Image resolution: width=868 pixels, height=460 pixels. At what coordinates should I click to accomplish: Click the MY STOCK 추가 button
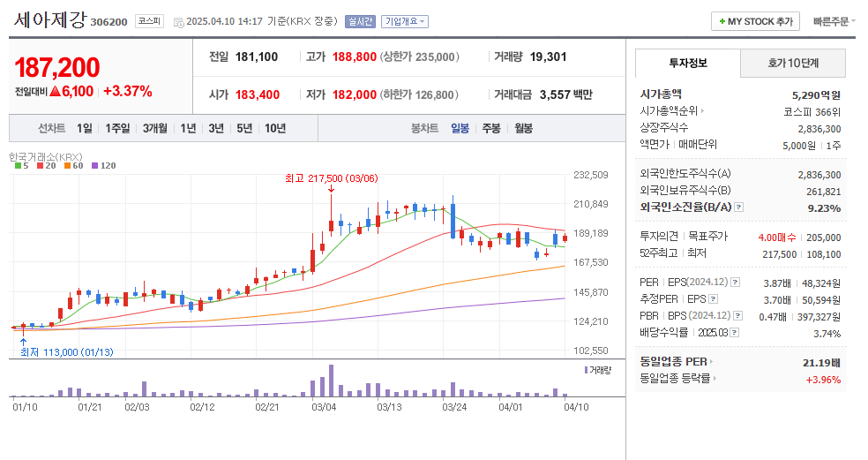(x=755, y=21)
